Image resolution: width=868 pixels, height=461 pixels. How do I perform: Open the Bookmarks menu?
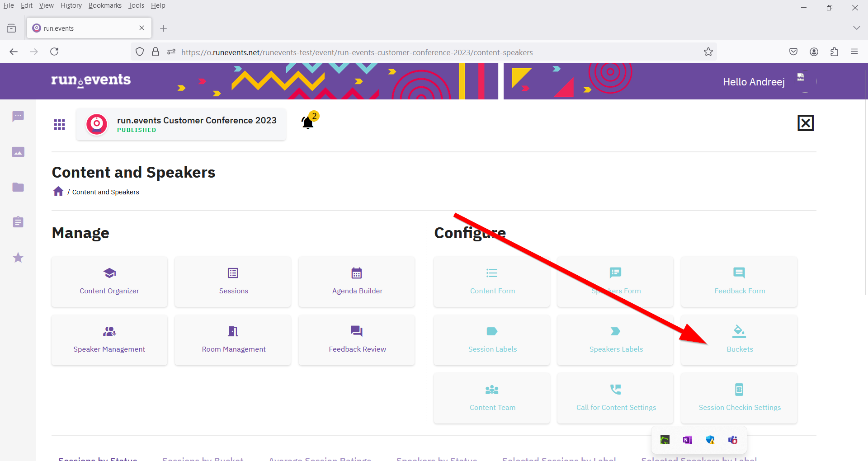(x=105, y=5)
